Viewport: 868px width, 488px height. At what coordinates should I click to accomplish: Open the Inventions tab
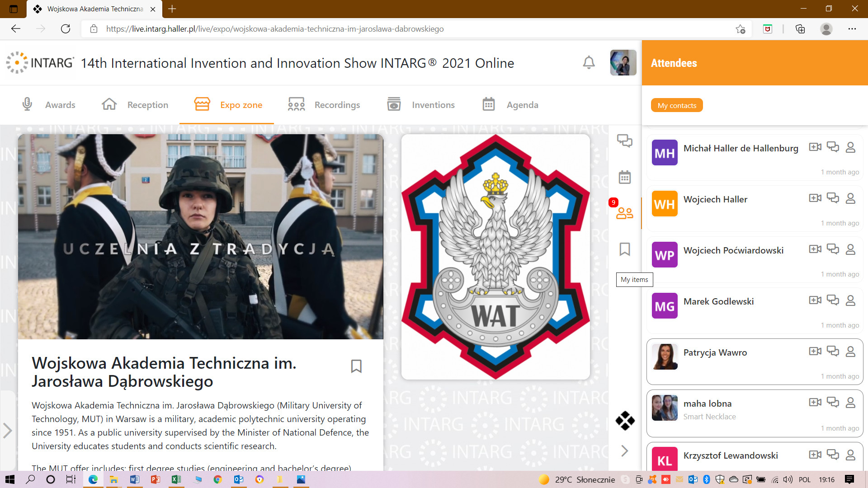coord(421,105)
